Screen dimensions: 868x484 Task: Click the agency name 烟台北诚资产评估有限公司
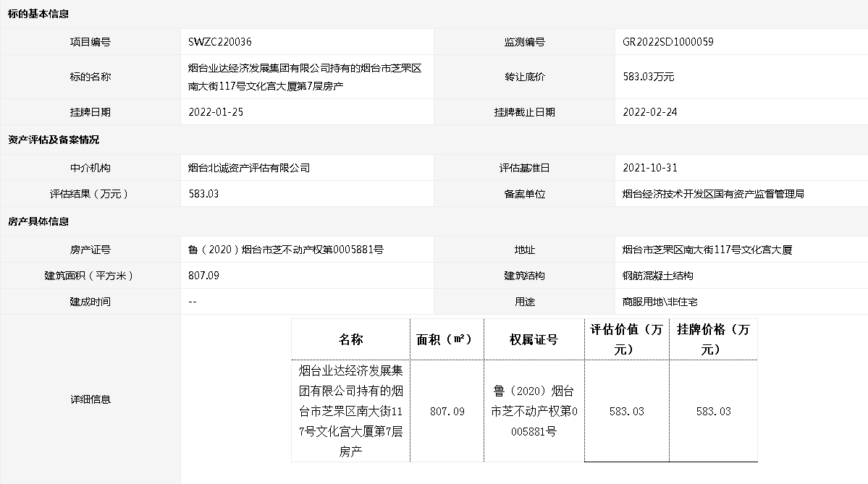[x=248, y=168]
